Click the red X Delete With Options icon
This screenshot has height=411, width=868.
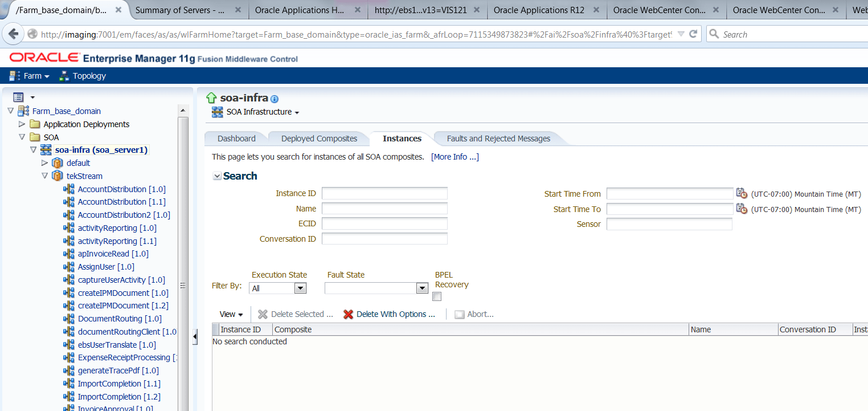(349, 314)
